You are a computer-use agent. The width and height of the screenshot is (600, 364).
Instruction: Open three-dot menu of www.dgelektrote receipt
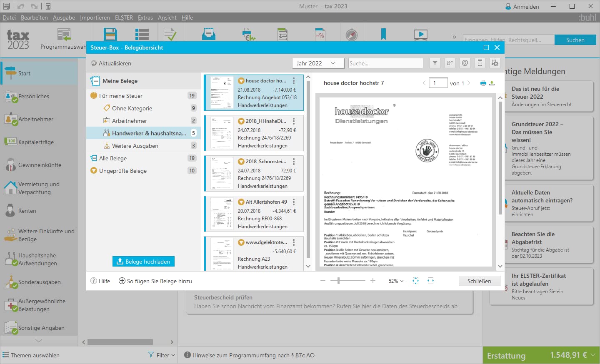(294, 242)
